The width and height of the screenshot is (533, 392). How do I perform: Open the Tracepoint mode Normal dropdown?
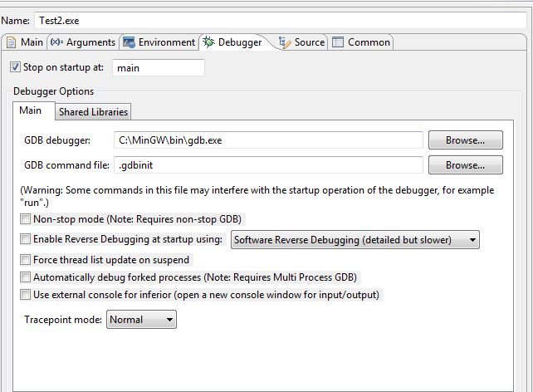coord(141,320)
